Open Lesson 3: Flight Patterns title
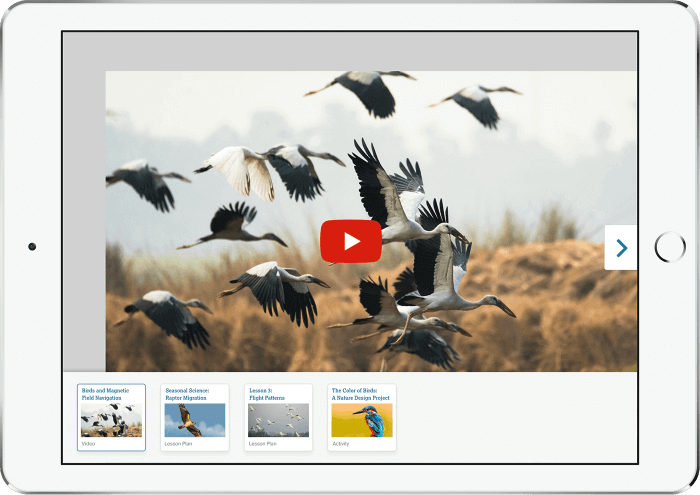The height and width of the screenshot is (495, 700). (x=265, y=394)
